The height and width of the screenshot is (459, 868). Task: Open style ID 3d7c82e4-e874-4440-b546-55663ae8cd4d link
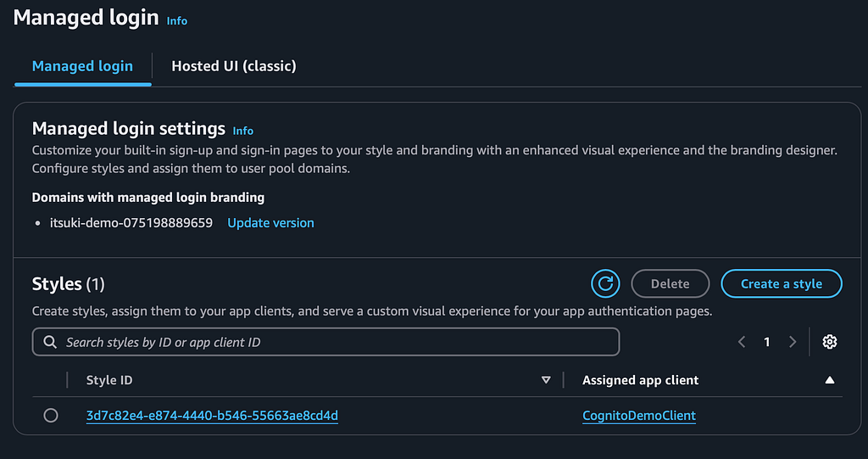(212, 415)
